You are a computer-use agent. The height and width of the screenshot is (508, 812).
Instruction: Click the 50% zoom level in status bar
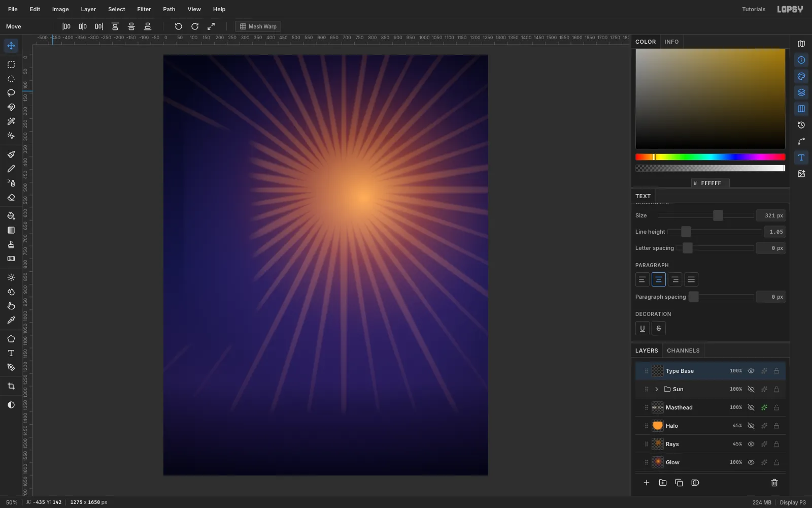[x=12, y=502]
